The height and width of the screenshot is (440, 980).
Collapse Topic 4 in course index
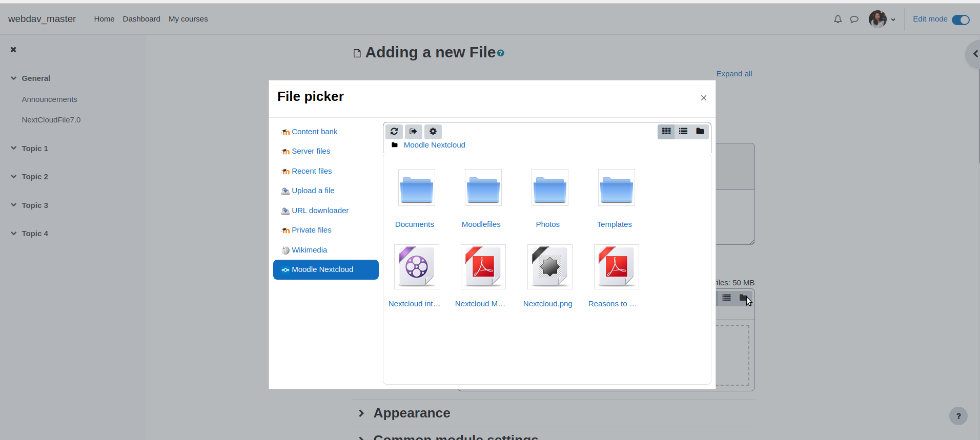coord(14,234)
